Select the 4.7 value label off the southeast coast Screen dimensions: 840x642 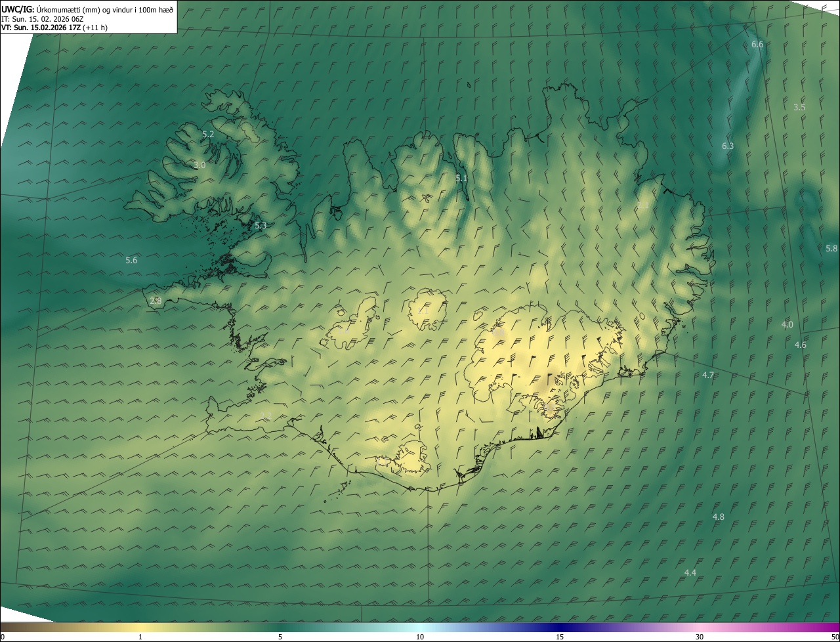coord(708,375)
